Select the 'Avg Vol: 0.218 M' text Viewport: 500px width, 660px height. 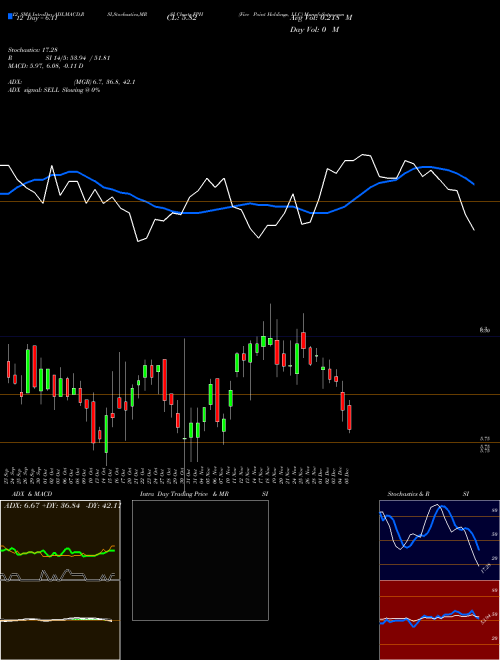[321, 18]
